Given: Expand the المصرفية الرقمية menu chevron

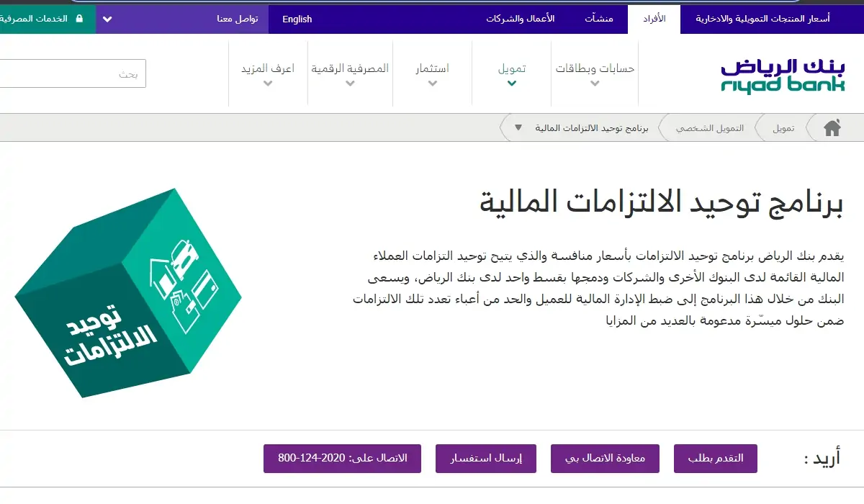Looking at the screenshot, I should tap(350, 84).
